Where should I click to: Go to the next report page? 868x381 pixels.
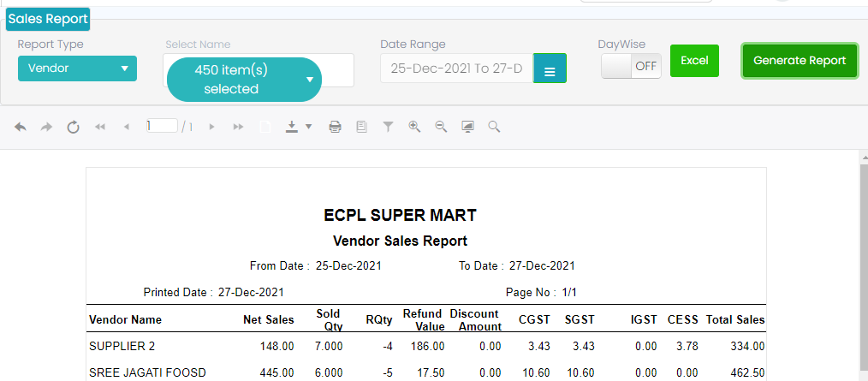pyautogui.click(x=211, y=127)
